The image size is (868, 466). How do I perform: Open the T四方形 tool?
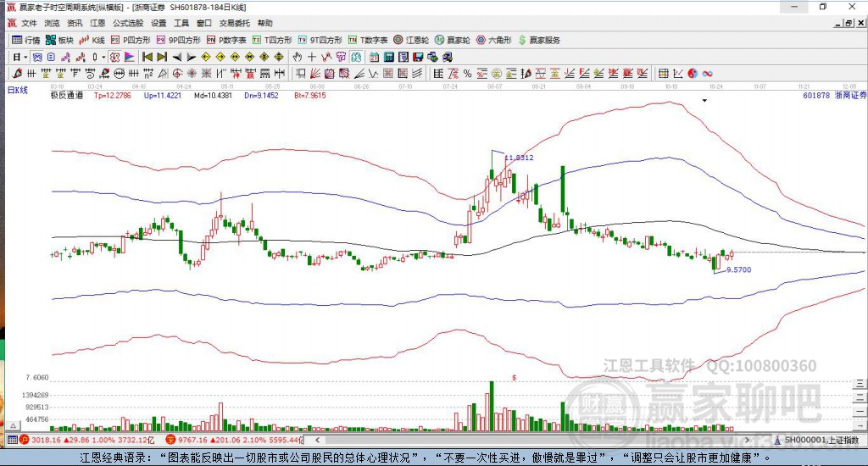272,40
